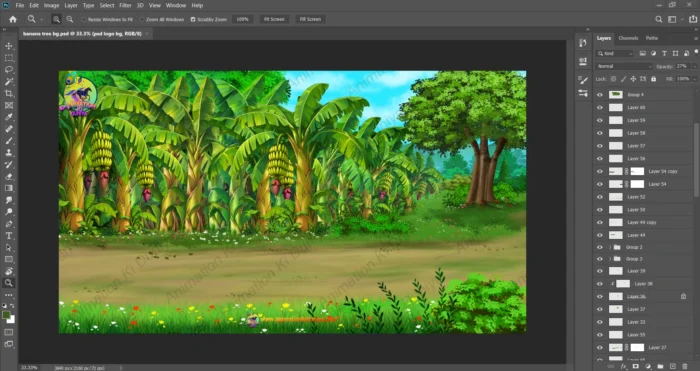Add a layer mask from panel bottom

click(636, 367)
